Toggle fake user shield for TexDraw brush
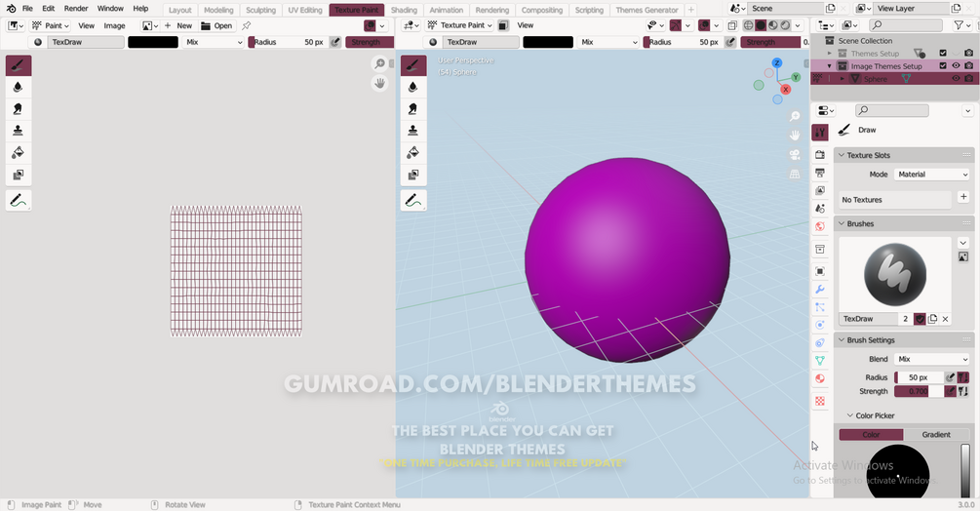Image resolution: width=980 pixels, height=511 pixels. pyautogui.click(x=920, y=319)
